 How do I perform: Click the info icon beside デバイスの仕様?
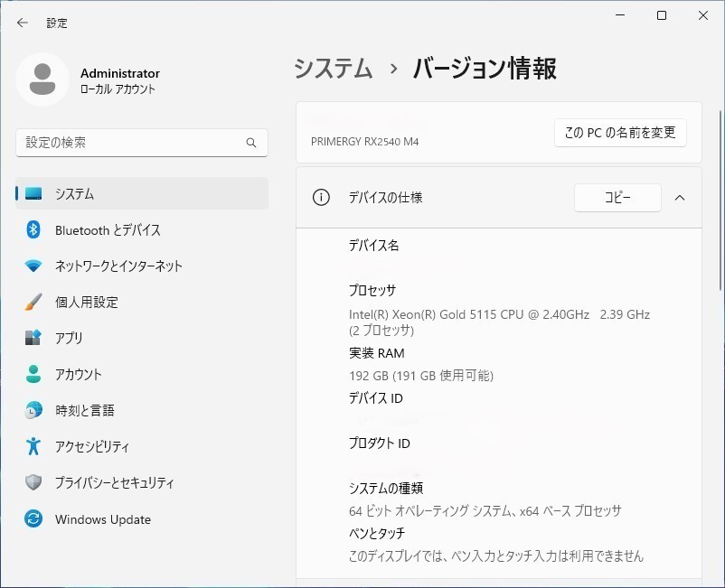tap(321, 198)
